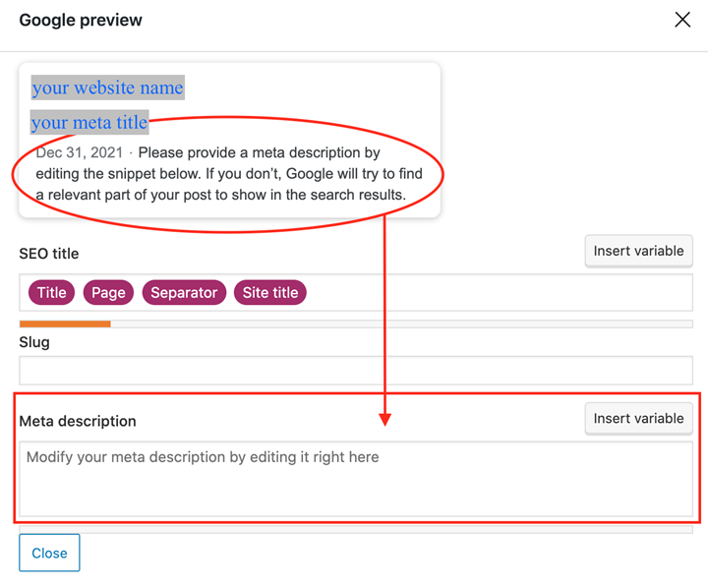Click inside the Slug input field
The height and width of the screenshot is (588, 708).
coord(356,371)
